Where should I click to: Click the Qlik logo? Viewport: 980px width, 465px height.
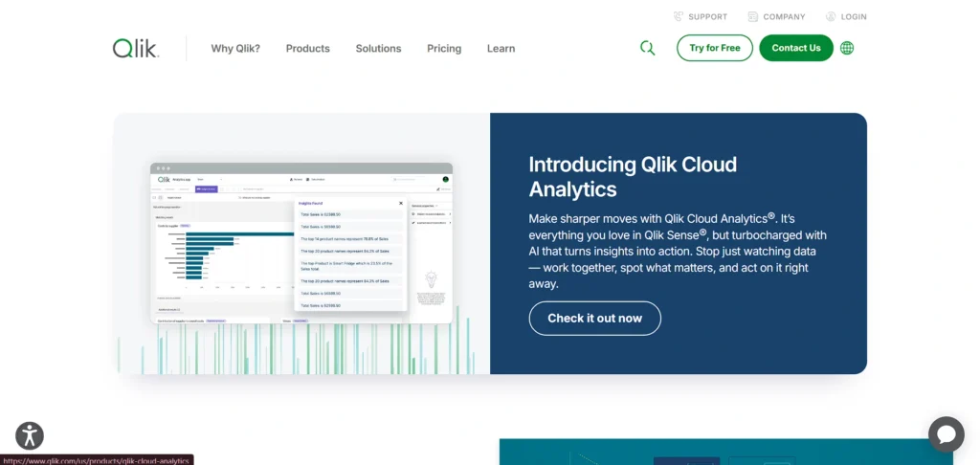coord(136,48)
